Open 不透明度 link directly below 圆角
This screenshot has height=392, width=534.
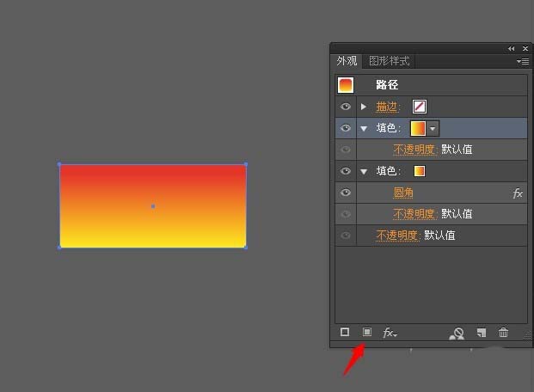[x=414, y=214]
